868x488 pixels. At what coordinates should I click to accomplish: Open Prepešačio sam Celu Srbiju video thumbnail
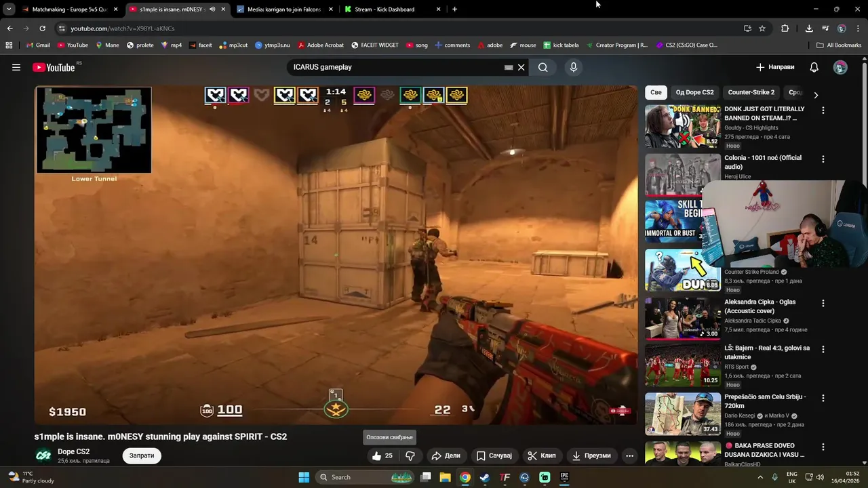pos(682,414)
